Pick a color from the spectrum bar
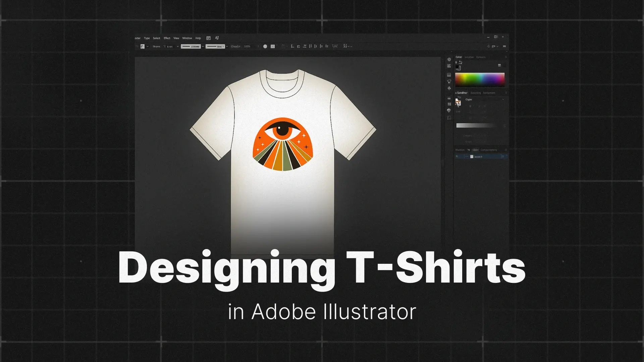The image size is (644, 362). click(480, 79)
